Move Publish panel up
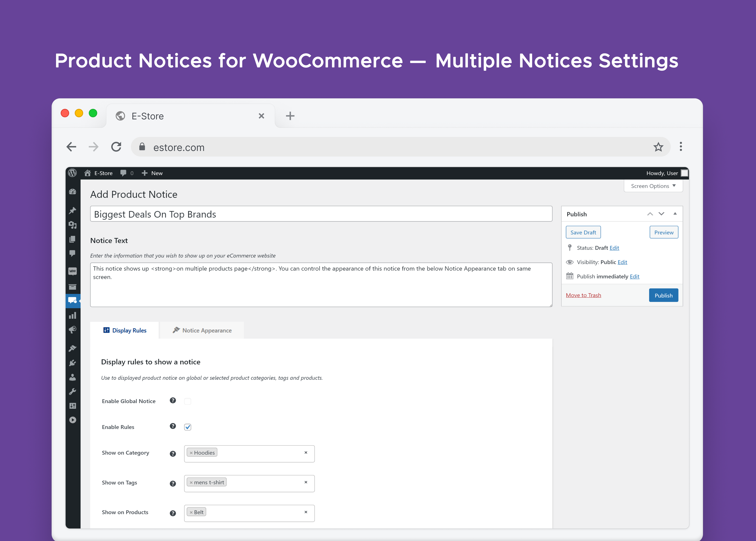The width and height of the screenshot is (756, 541). click(650, 214)
